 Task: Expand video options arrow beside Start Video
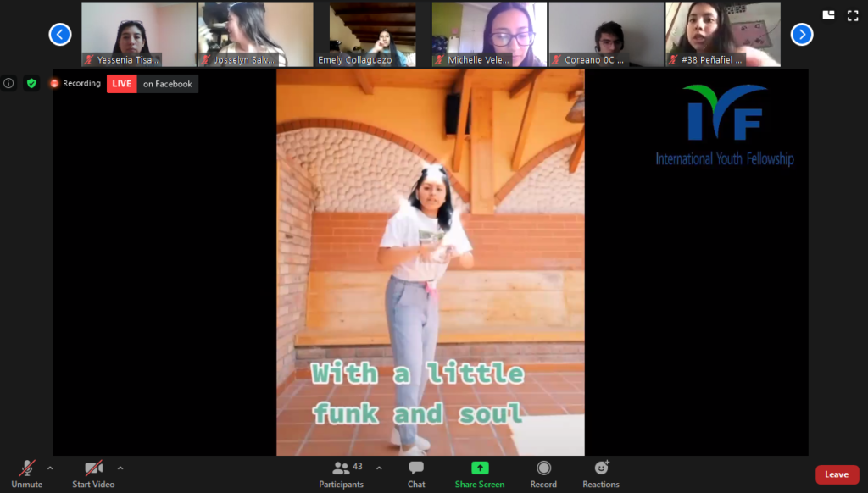point(120,468)
